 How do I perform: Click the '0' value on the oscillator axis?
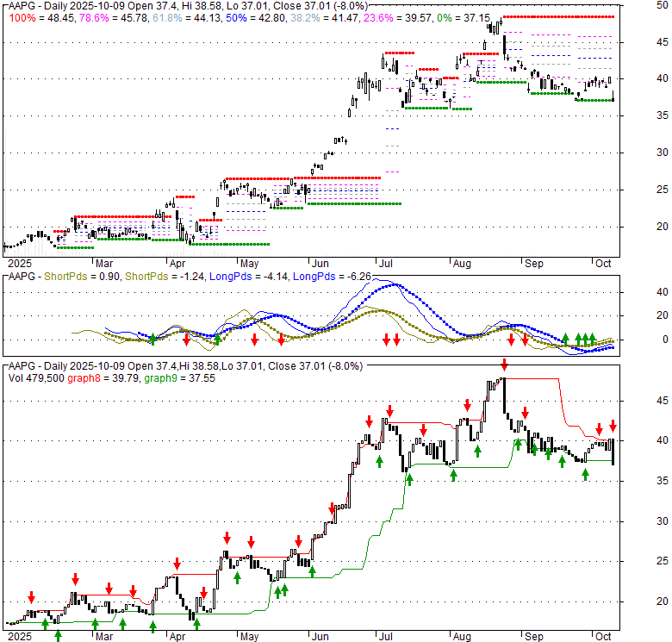(x=665, y=340)
